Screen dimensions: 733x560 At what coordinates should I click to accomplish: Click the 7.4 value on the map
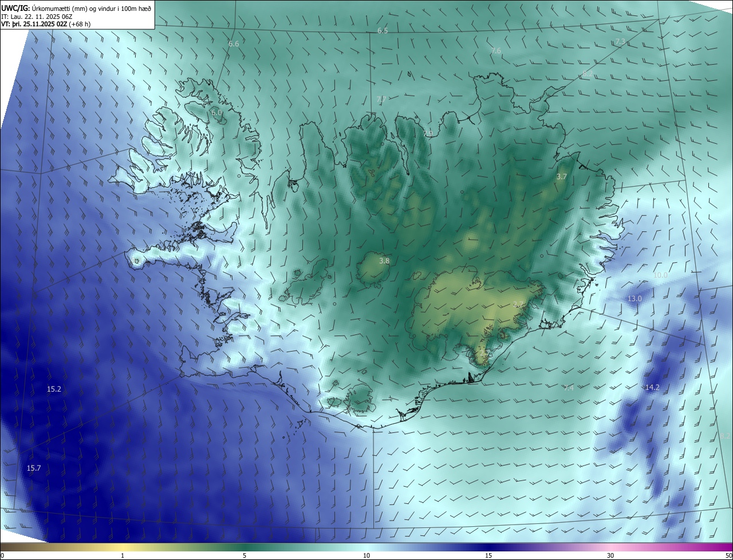tap(569, 388)
